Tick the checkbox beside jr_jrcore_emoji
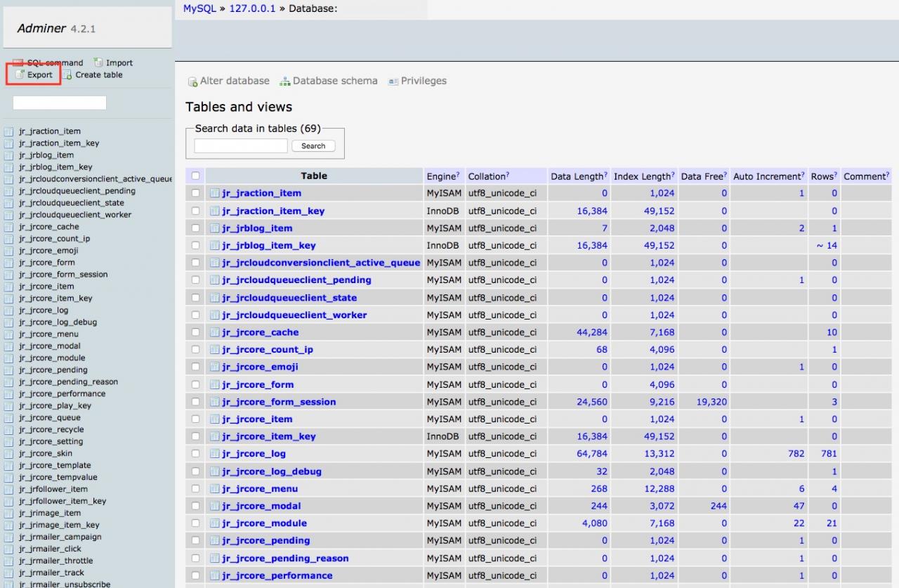The image size is (899, 588). (x=195, y=367)
